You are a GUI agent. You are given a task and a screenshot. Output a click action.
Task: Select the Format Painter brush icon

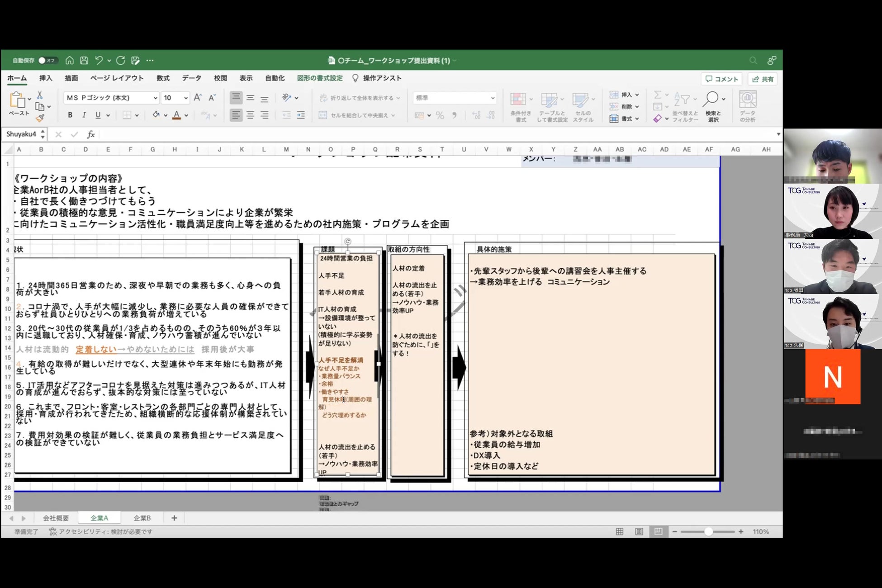(40, 118)
